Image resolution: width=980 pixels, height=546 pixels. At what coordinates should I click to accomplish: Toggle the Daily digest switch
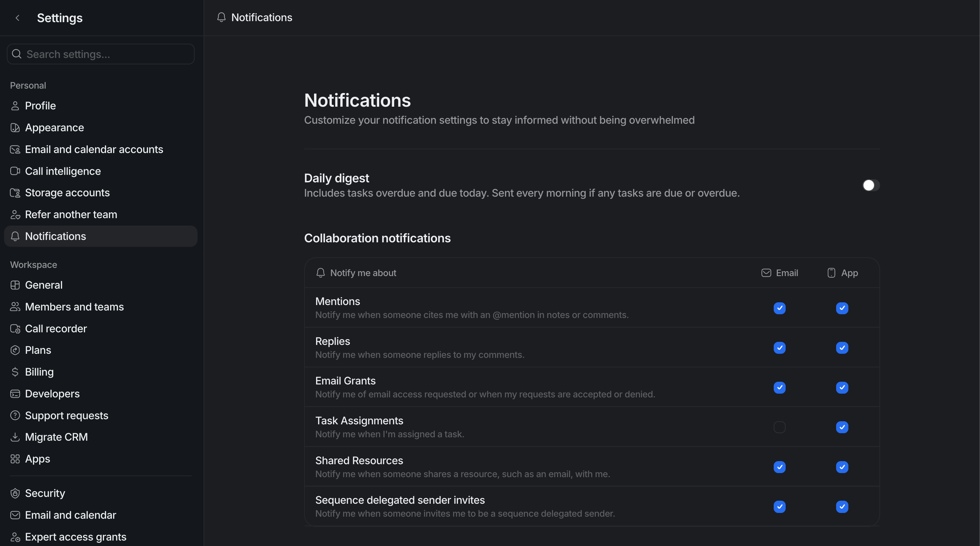pos(871,185)
